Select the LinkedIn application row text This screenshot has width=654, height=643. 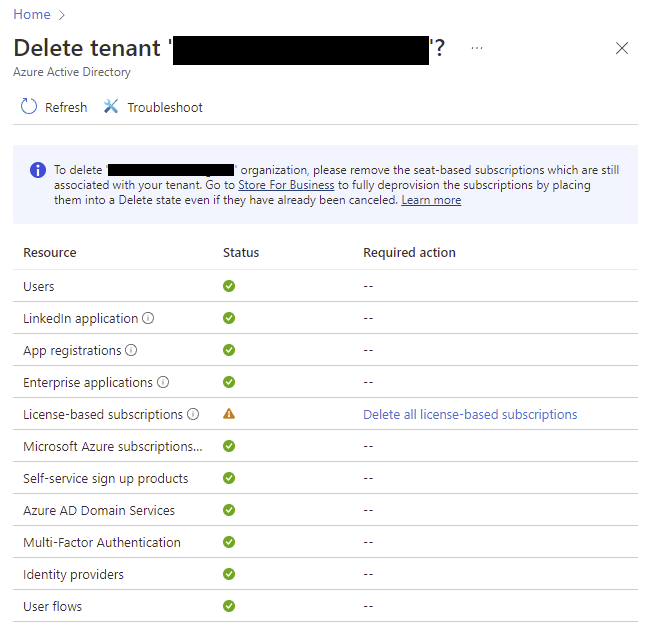tap(80, 319)
